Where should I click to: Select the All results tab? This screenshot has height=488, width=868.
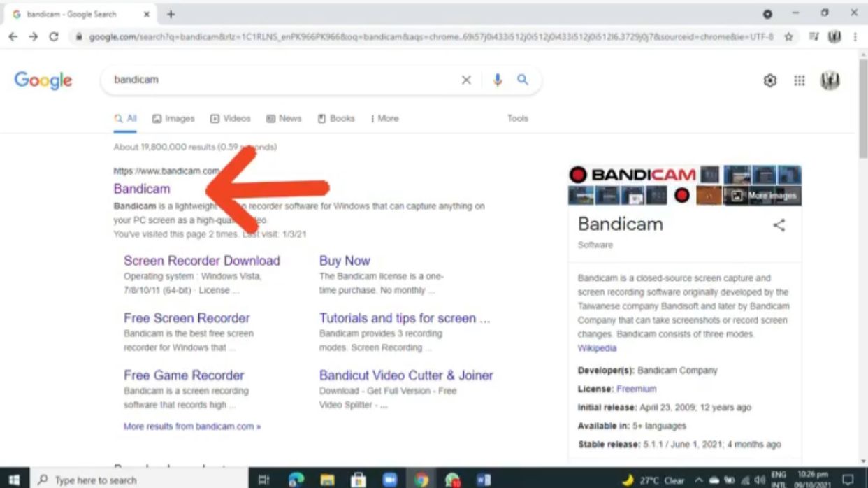[x=125, y=119]
